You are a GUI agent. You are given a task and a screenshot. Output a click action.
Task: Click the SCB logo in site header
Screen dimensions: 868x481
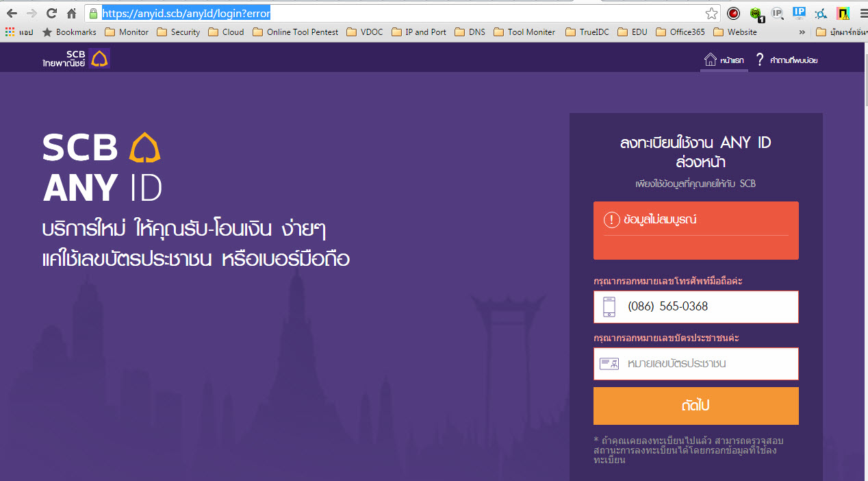[x=76, y=59]
